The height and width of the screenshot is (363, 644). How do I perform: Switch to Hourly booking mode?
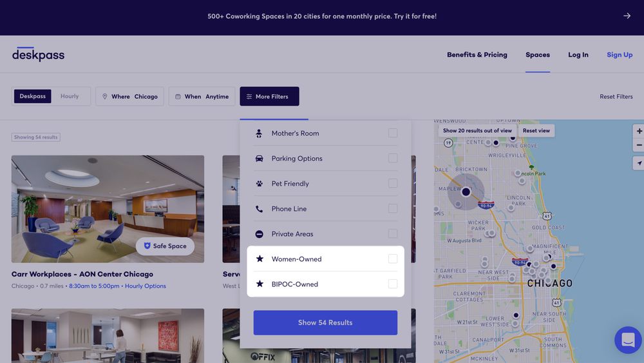[70, 97]
